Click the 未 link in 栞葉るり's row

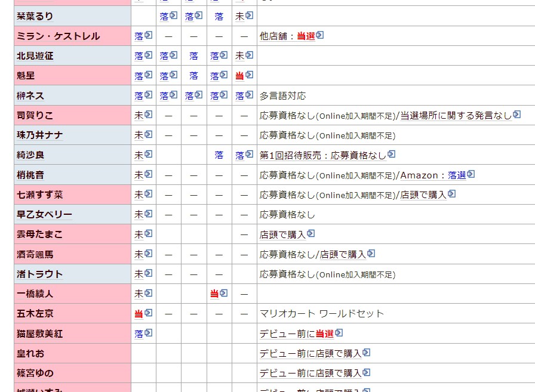[x=239, y=17]
